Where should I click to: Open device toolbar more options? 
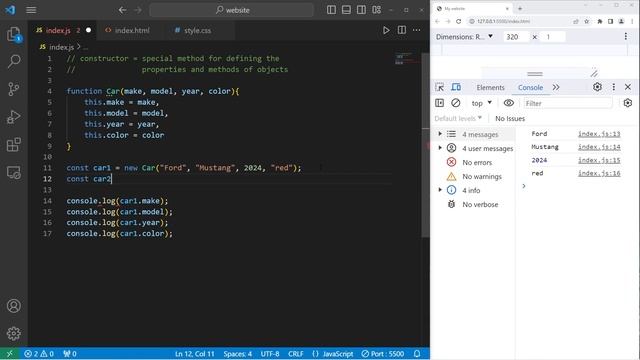626,37
